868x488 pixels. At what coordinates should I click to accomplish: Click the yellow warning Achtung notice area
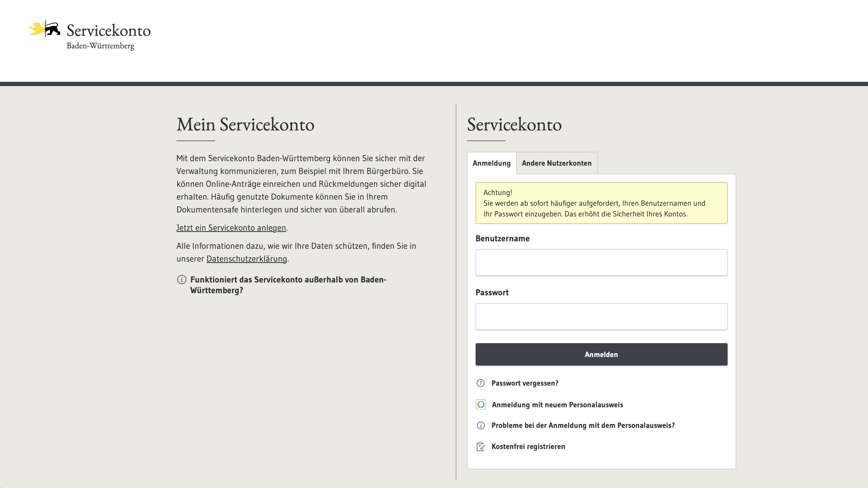[x=601, y=203]
